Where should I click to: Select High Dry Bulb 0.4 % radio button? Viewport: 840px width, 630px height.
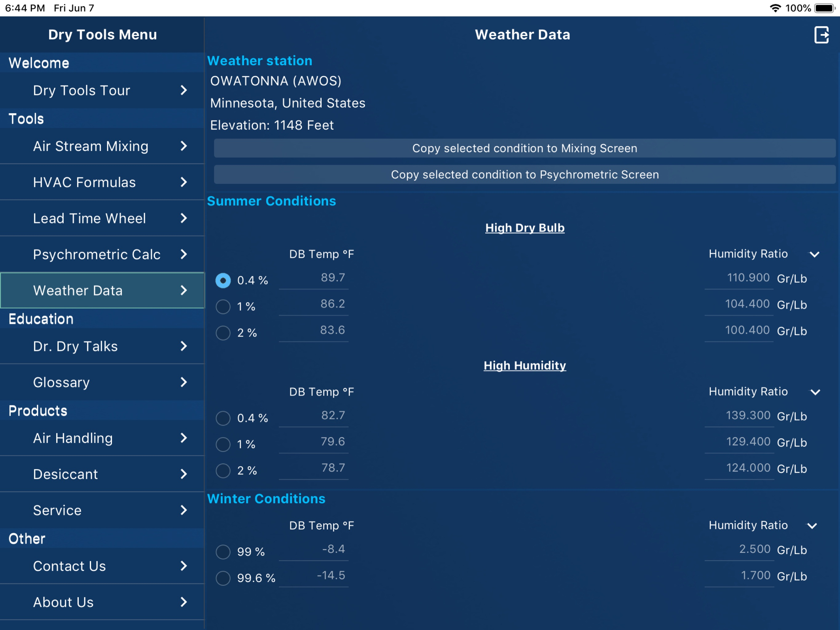(223, 281)
